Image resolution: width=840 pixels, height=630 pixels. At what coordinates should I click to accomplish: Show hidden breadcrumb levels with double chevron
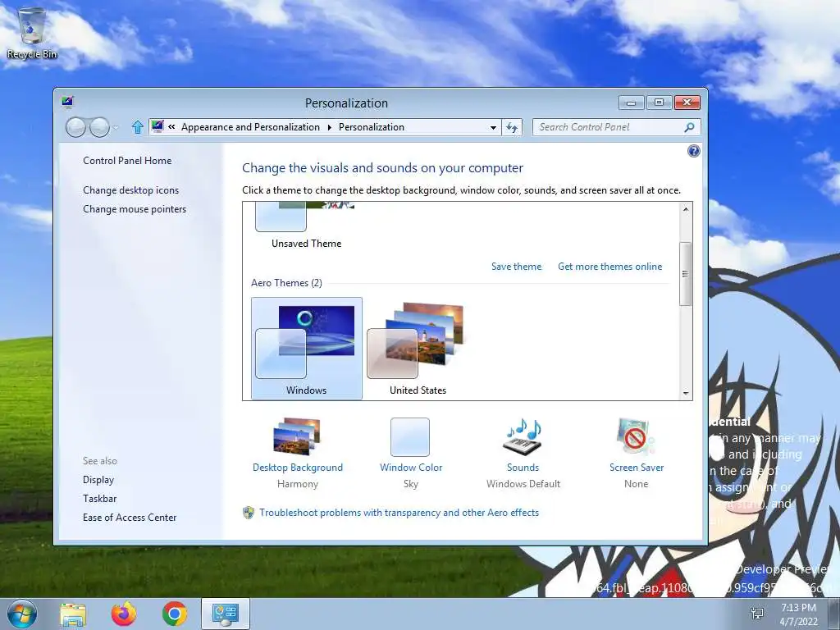point(171,127)
